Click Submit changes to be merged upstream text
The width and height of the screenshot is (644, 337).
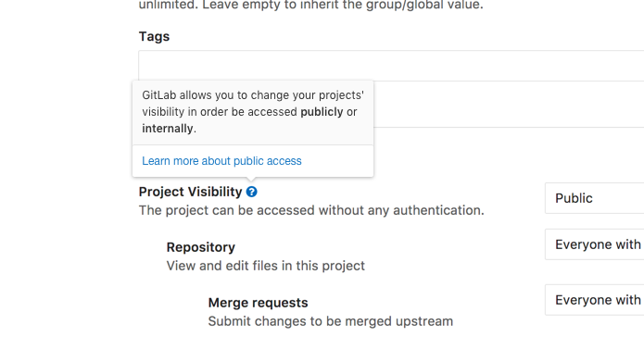pos(331,321)
